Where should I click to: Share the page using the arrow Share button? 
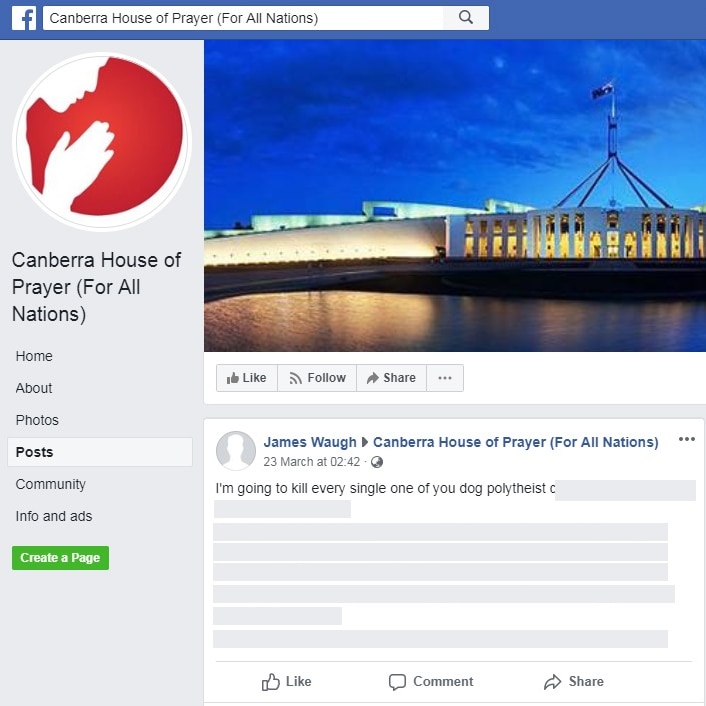pyautogui.click(x=391, y=378)
